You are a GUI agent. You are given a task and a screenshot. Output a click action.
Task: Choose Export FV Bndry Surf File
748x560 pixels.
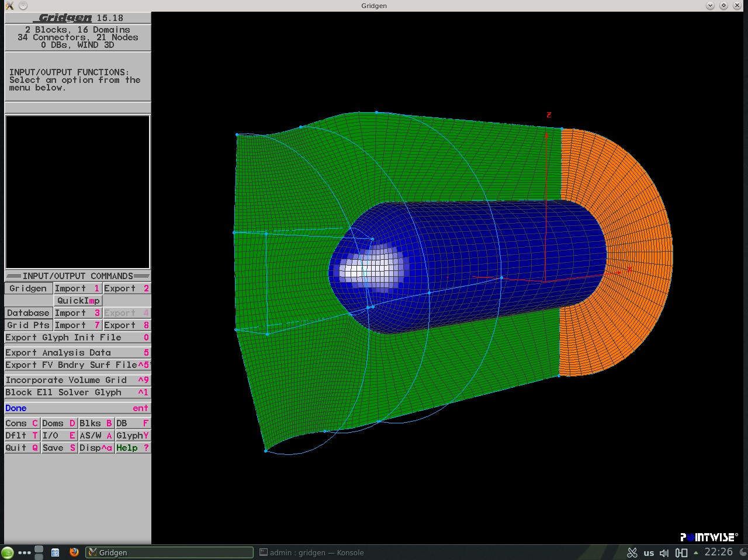77,365
